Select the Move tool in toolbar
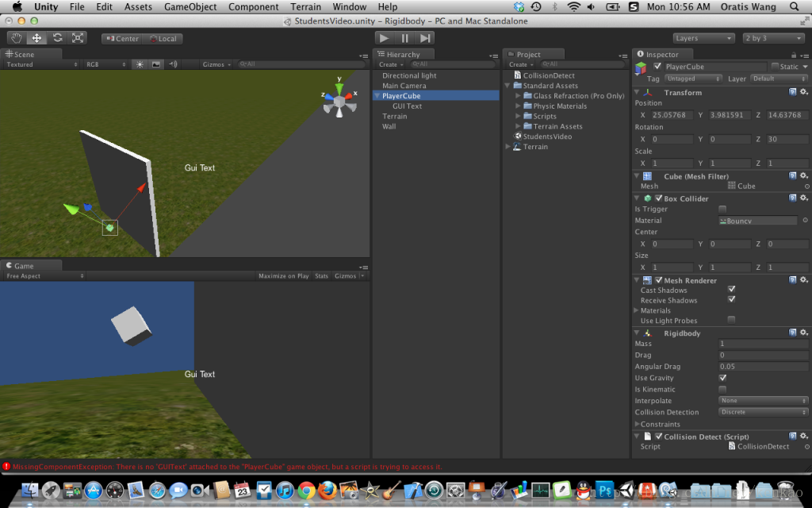This screenshot has width=812, height=508. 36,38
